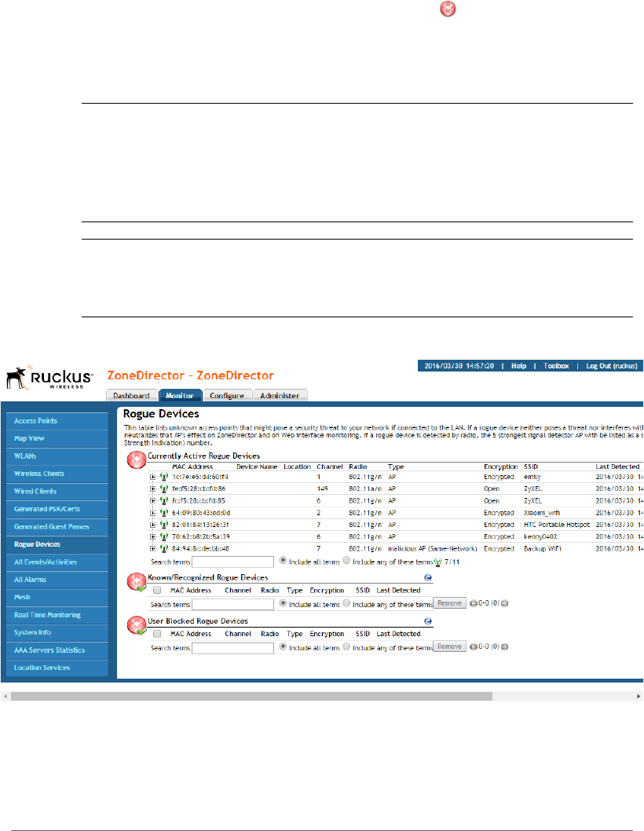Click the User Blocked Rogue Devices spider icon
Screen dimensions: 644x831
pyautogui.click(x=137, y=625)
